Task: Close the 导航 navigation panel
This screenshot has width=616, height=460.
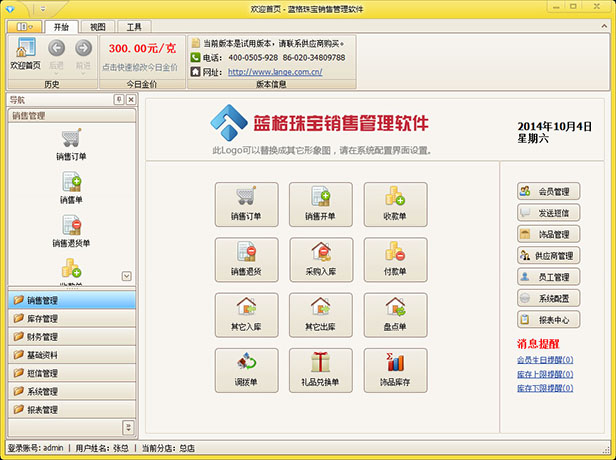Action: (131, 100)
